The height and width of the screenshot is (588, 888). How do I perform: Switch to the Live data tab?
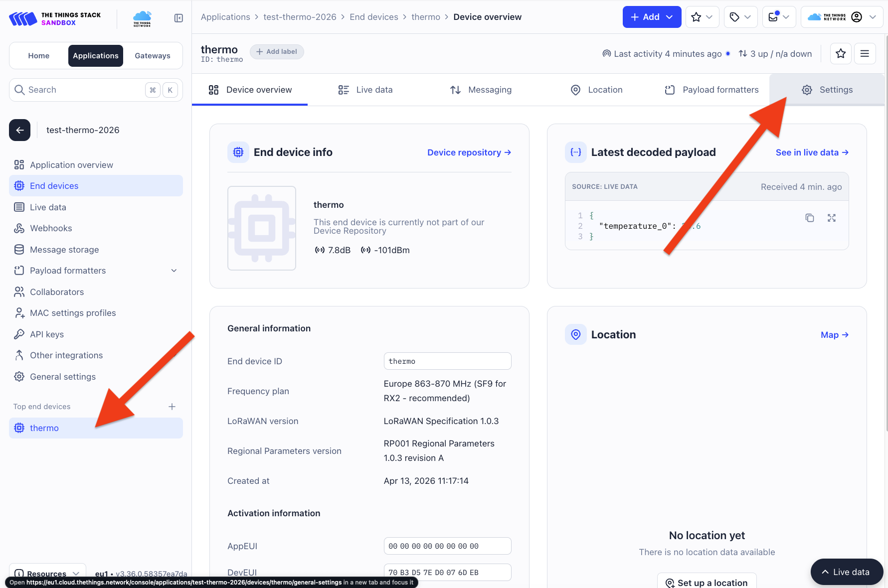tap(365, 90)
